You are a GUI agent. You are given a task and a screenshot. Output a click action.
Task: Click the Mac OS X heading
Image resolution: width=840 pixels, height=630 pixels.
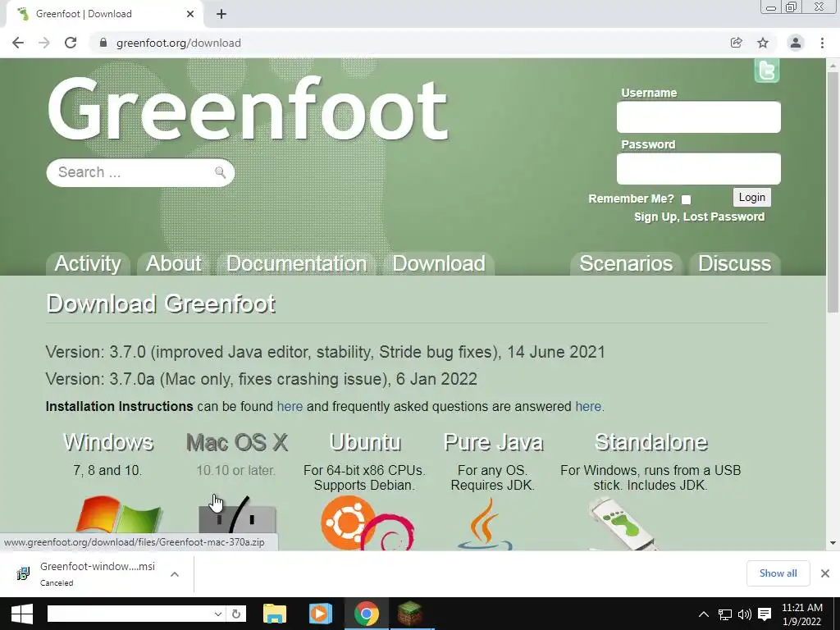pos(237,442)
